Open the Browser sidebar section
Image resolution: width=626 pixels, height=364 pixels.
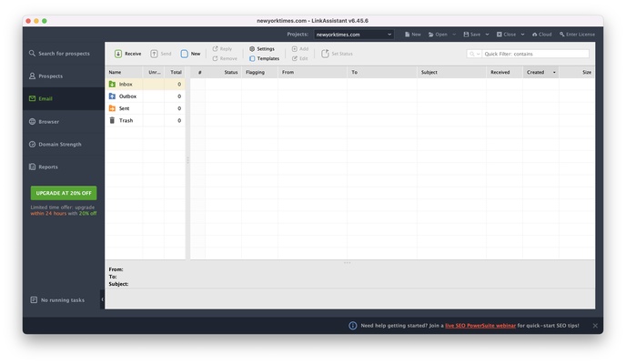tap(44, 121)
